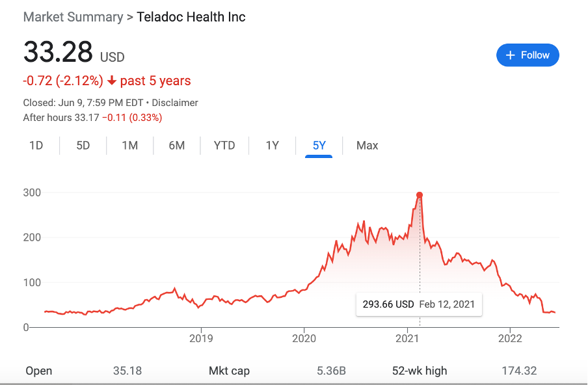This screenshot has width=588, height=385.
Task: Click the Follow button
Action: pyautogui.click(x=528, y=55)
